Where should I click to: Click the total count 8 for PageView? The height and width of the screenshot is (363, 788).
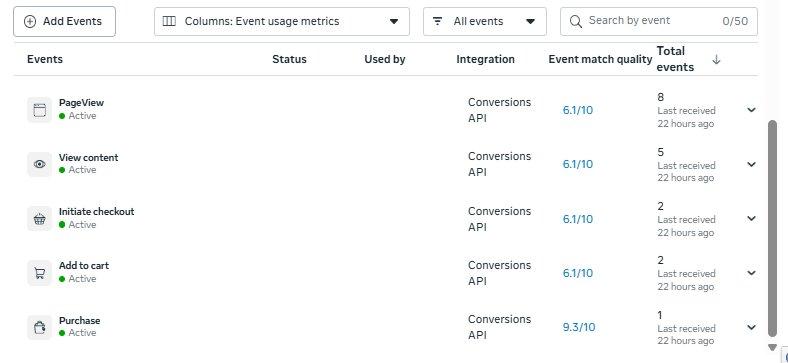[x=660, y=97]
